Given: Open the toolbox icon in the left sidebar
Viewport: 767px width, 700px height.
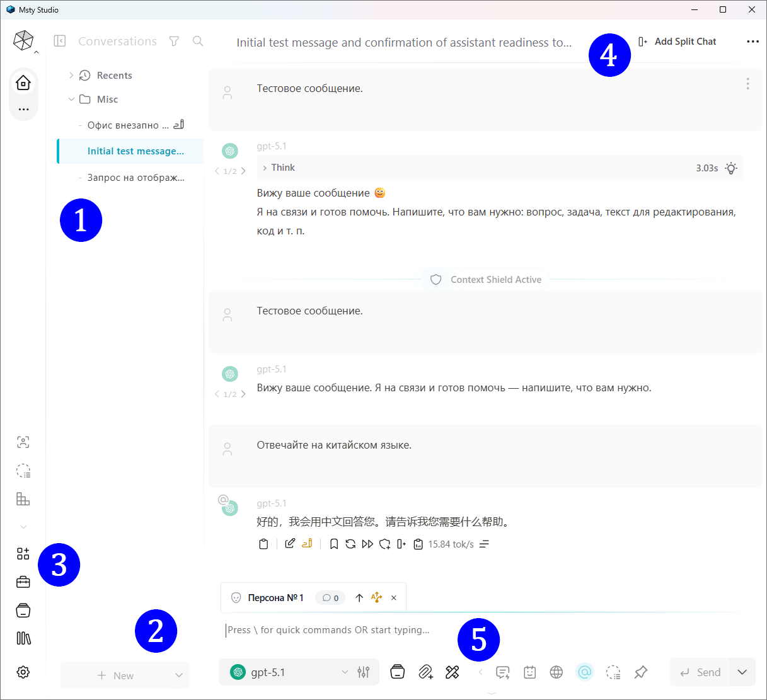Looking at the screenshot, I should click(x=23, y=582).
